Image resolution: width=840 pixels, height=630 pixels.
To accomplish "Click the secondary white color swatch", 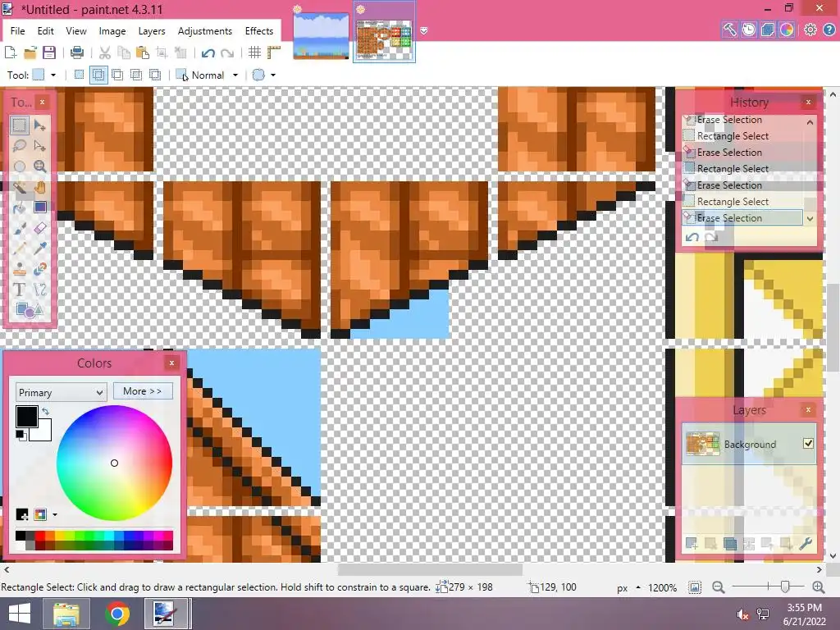I will (44, 433).
